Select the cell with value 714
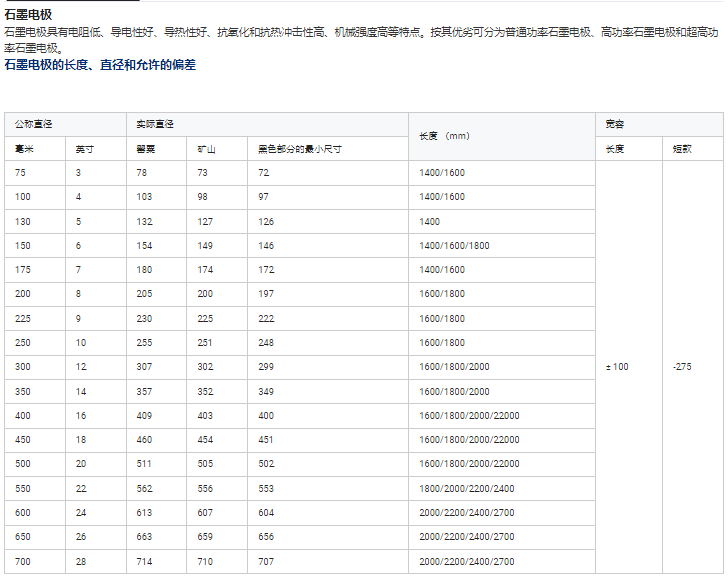This screenshot has height=577, width=728. click(144, 562)
